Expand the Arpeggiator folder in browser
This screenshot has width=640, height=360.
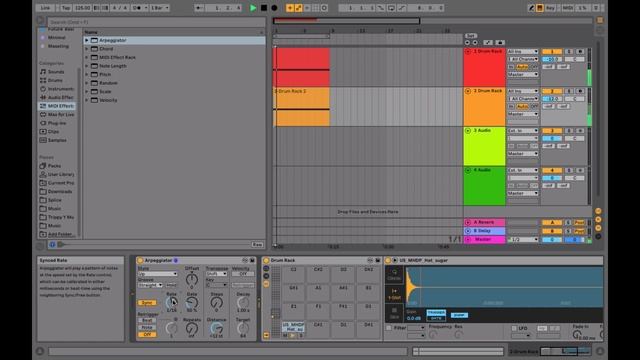click(87, 40)
